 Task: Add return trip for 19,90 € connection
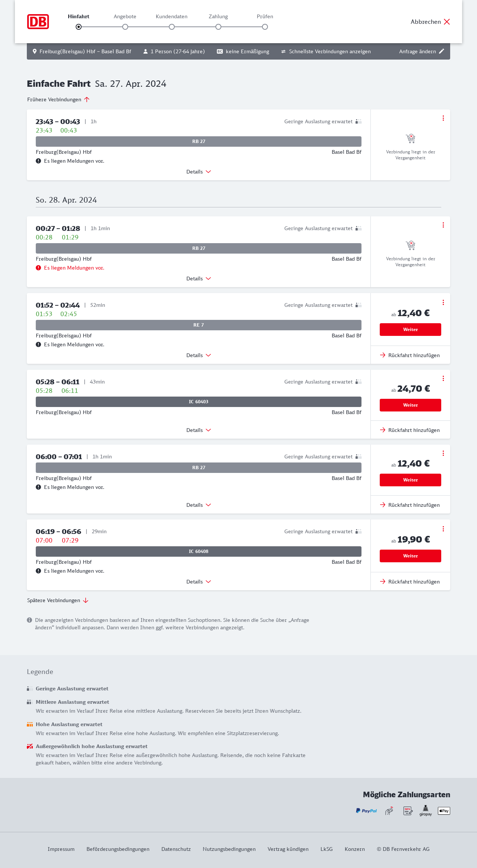point(410,582)
